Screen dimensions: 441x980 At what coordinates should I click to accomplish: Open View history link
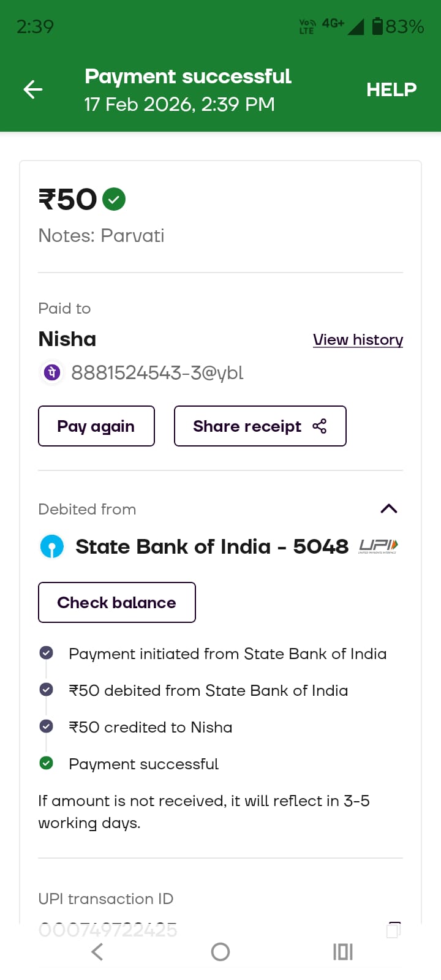click(358, 339)
